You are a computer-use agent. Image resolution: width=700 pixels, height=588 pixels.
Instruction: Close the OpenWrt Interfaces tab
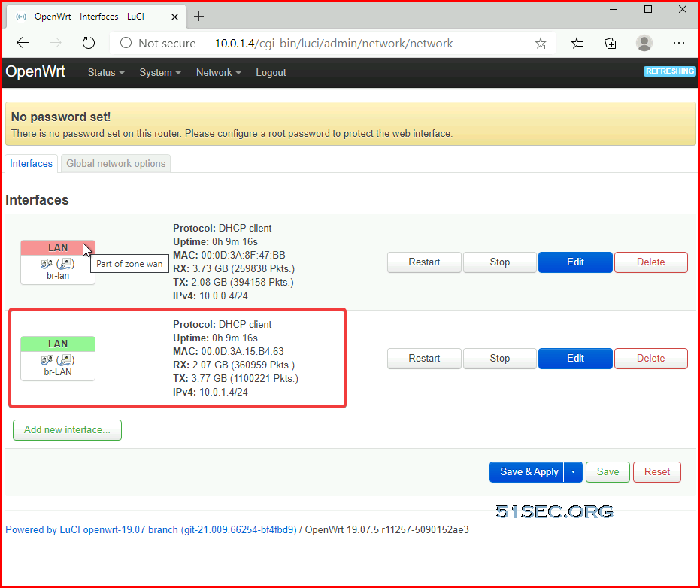(174, 17)
